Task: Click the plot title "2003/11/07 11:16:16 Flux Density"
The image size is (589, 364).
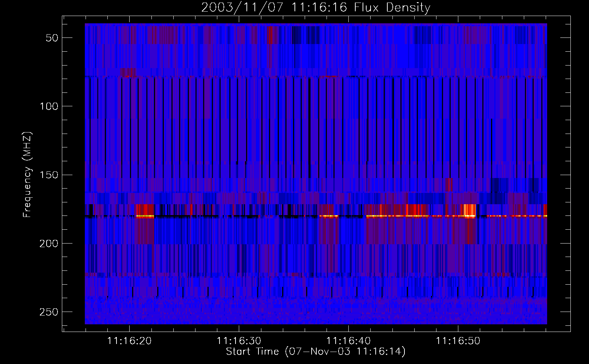Action: click(316, 7)
